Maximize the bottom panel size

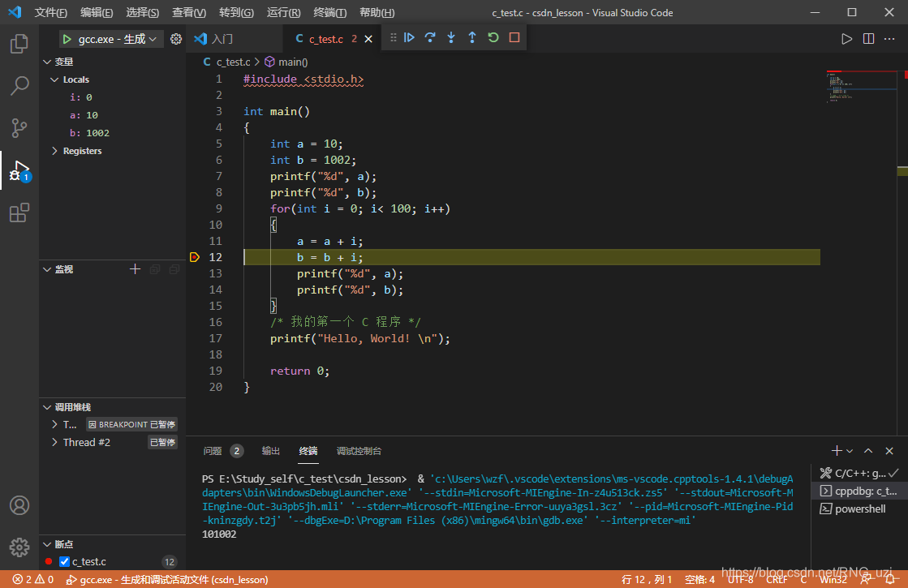[x=868, y=451]
